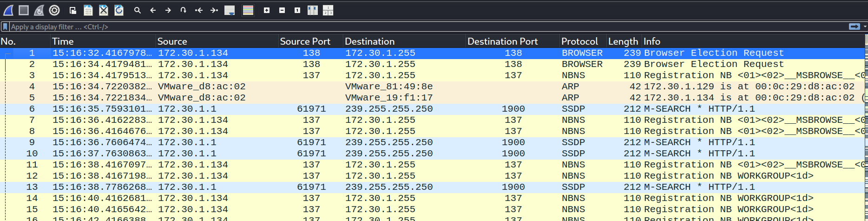This screenshot has height=221, width=868.
Task: Select packet 10 SSDP row
Action: [x=432, y=154]
